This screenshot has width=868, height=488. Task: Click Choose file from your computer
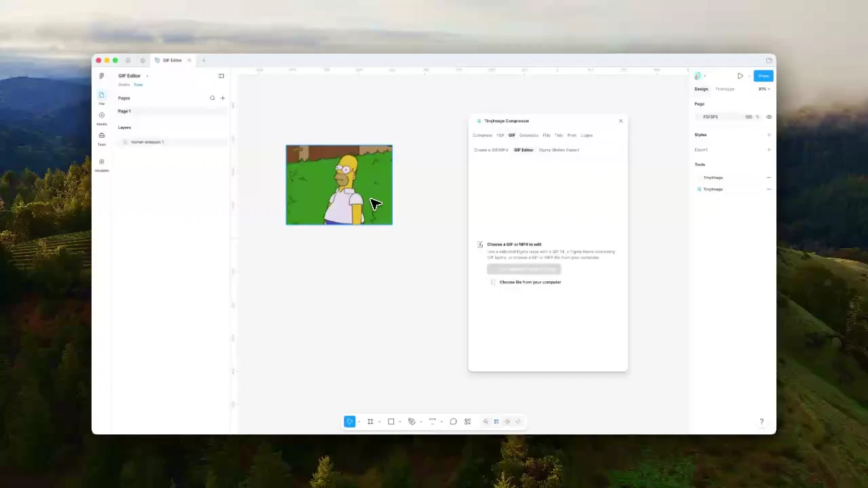(x=530, y=282)
